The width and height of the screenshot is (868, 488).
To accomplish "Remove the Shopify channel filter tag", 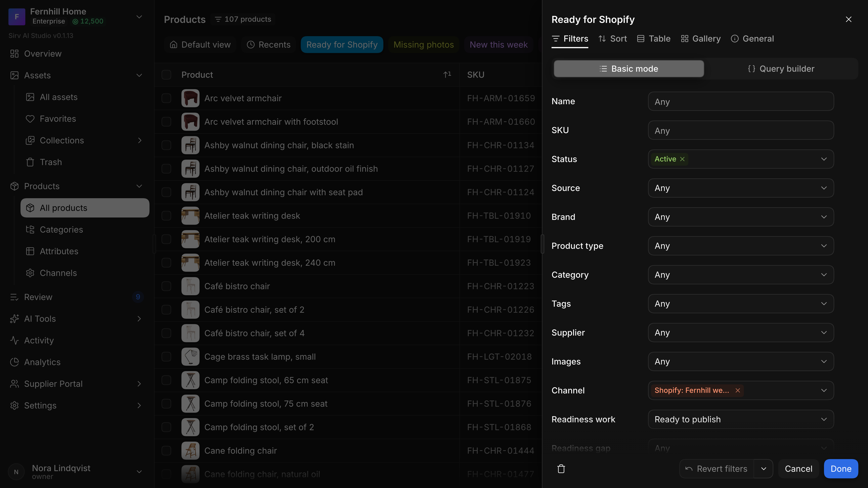I will pos(738,390).
